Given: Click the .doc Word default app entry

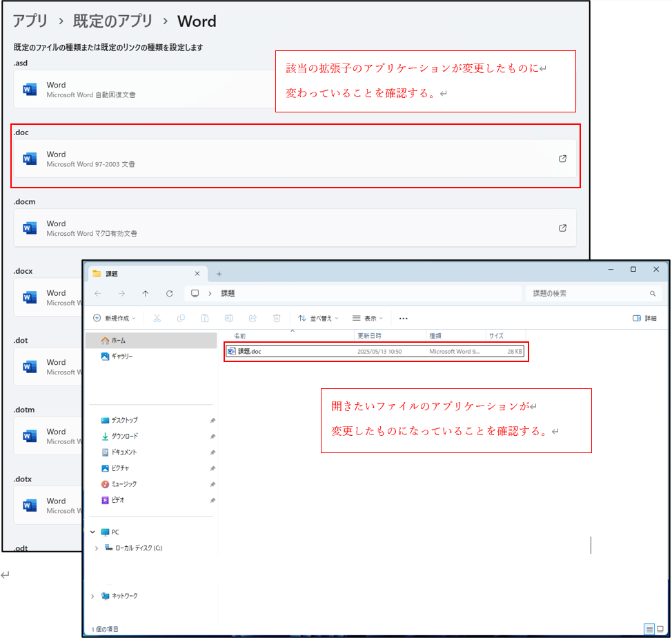Looking at the screenshot, I should [295, 159].
